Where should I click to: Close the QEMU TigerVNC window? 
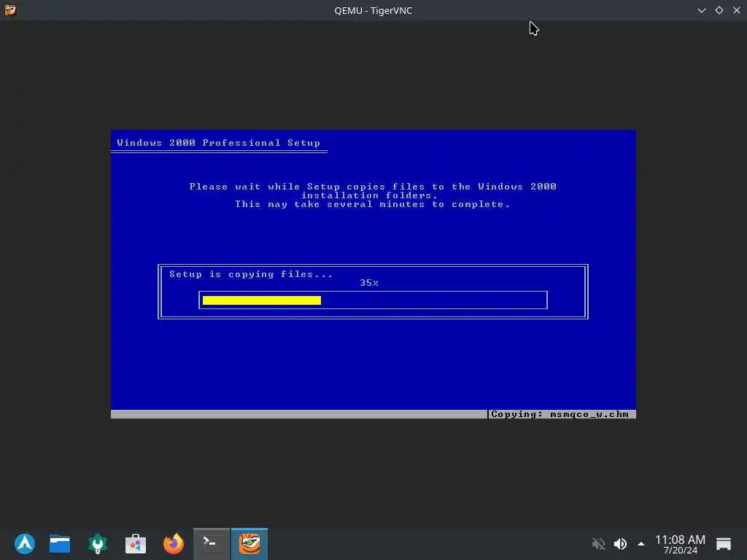tap(737, 10)
